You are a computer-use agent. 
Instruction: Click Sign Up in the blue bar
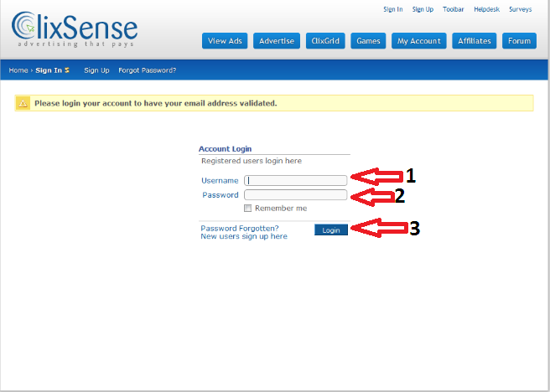[96, 70]
